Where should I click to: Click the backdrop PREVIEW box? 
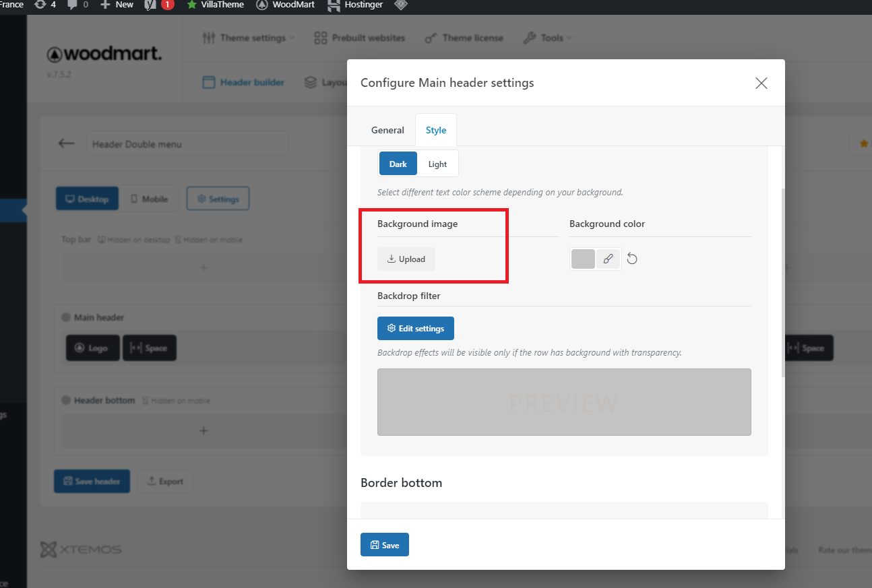point(564,402)
